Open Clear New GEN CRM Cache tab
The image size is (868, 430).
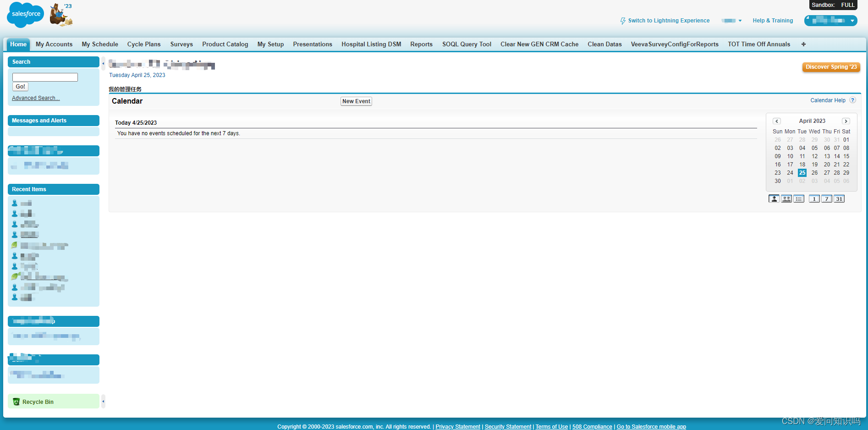coord(539,44)
